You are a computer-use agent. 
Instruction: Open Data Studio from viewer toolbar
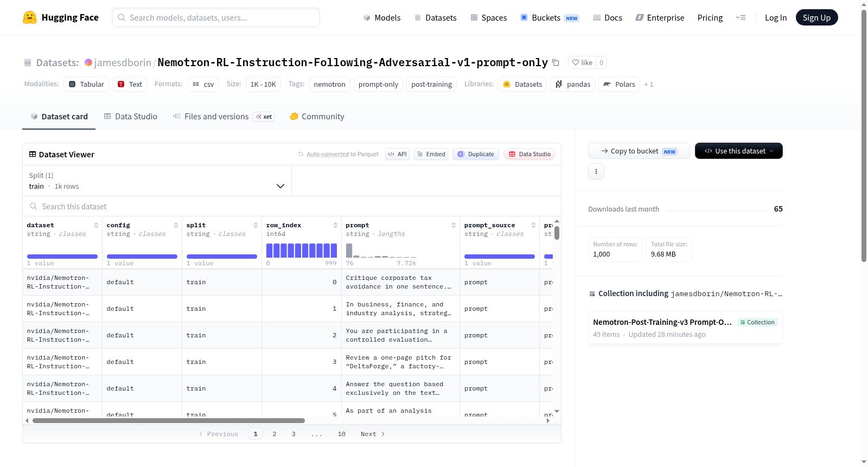pyautogui.click(x=529, y=154)
